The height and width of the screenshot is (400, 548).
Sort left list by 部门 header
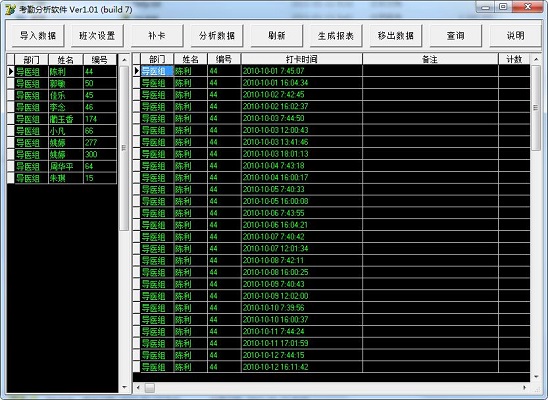31,60
